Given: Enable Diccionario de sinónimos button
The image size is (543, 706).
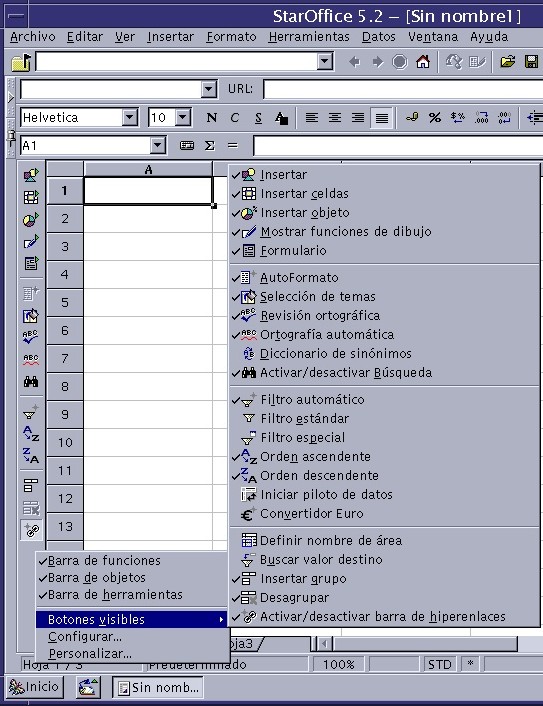Looking at the screenshot, I should (x=384, y=353).
